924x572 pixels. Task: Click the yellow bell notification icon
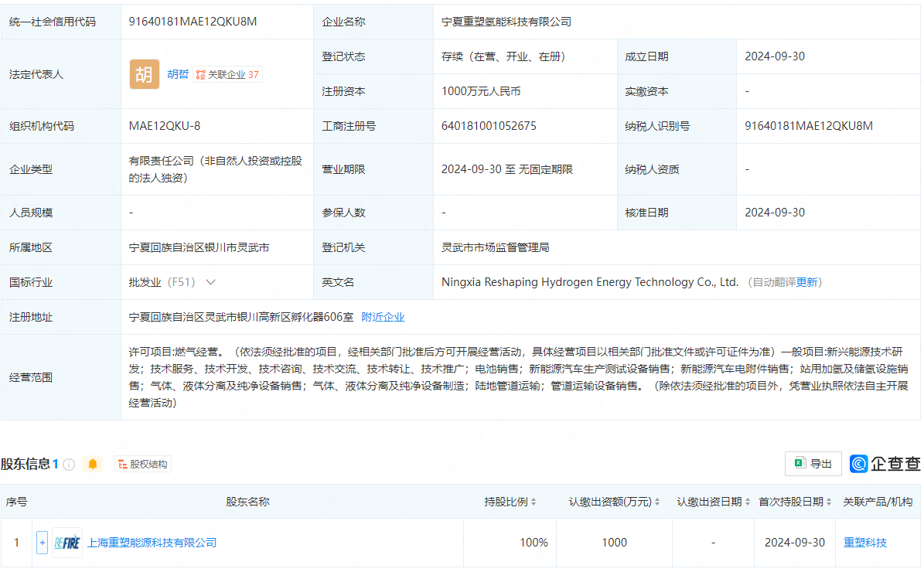tap(93, 464)
